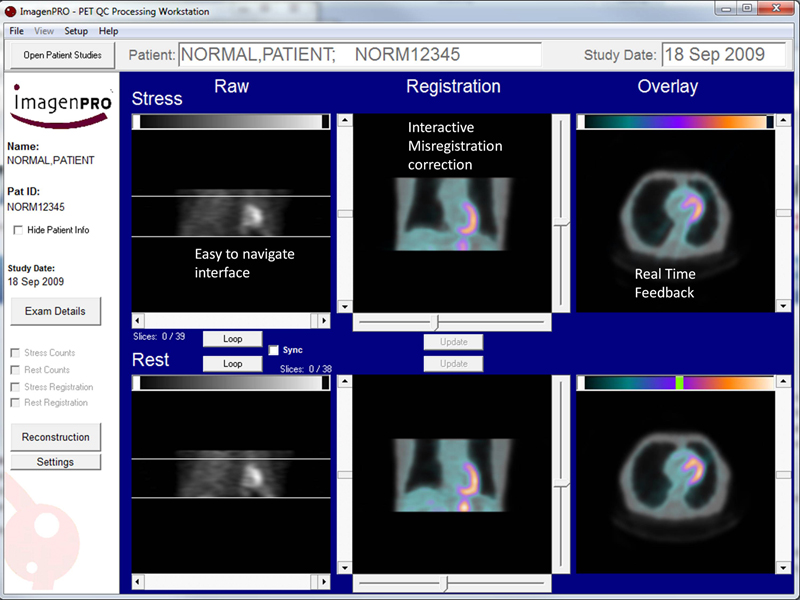800x600 pixels.
Task: Click down arrow of Stress Overlay scrollbar
Action: point(783,306)
